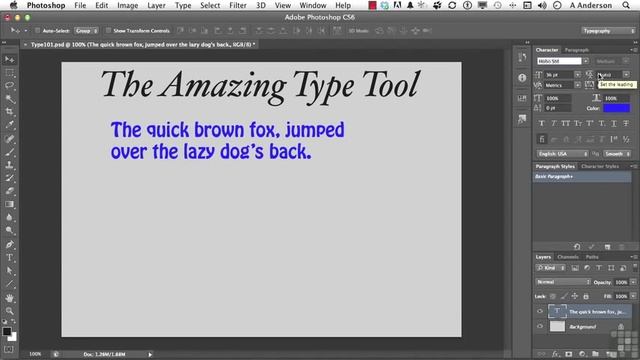Click the Strikethrough button
The width and height of the screenshot is (640, 360).
pyautogui.click(x=626, y=123)
